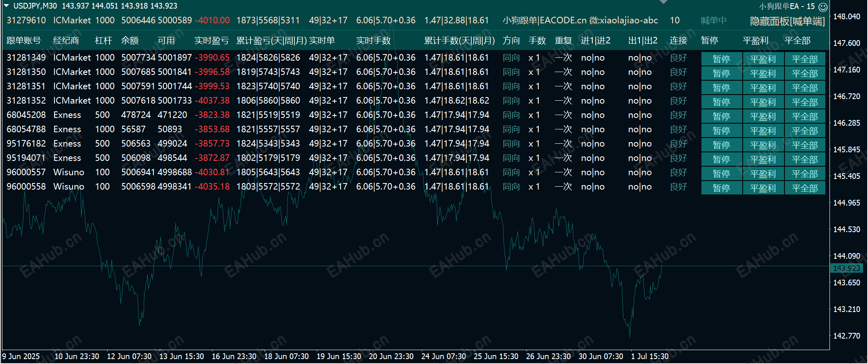This screenshot has height=364, width=868.
Task: Click lot multiplier x 1 for account 31281350
Action: 534,72
